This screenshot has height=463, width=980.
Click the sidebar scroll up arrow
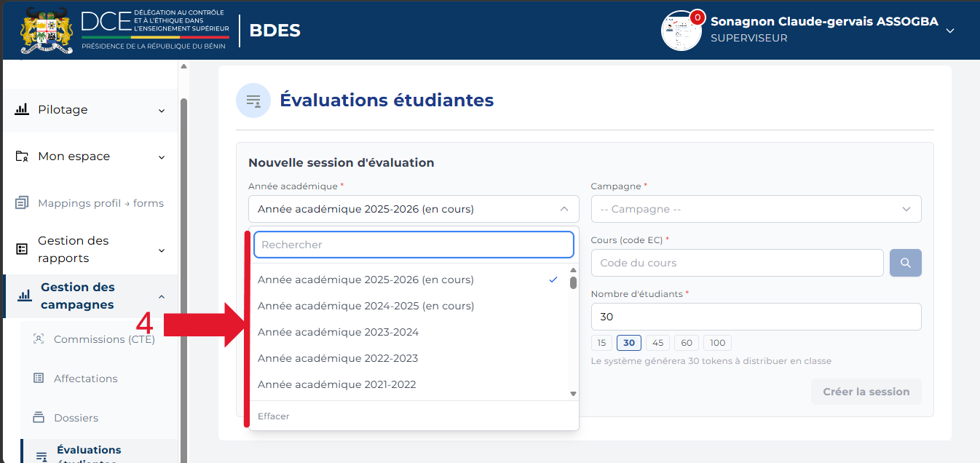[x=184, y=66]
